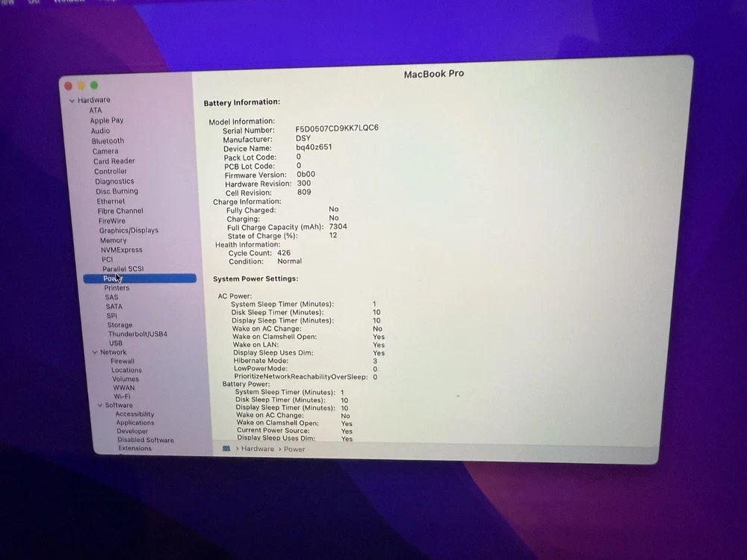Select Hardware in the bottom path bar
The width and height of the screenshot is (747, 560).
257,449
